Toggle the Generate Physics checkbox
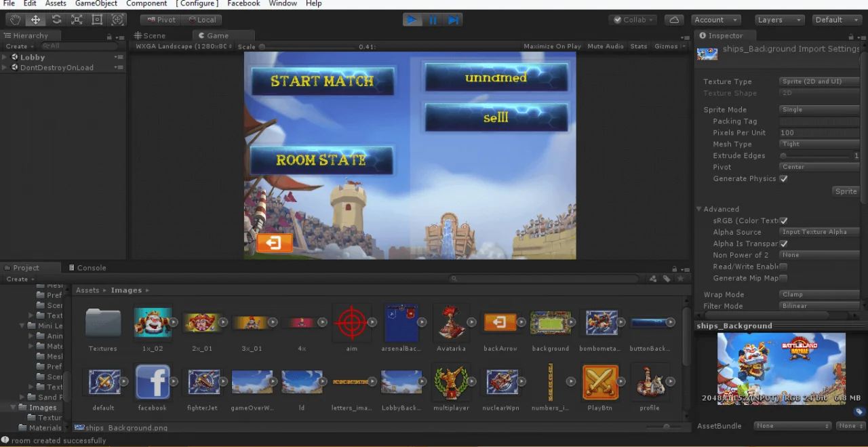This screenshot has height=447, width=868. click(x=783, y=178)
